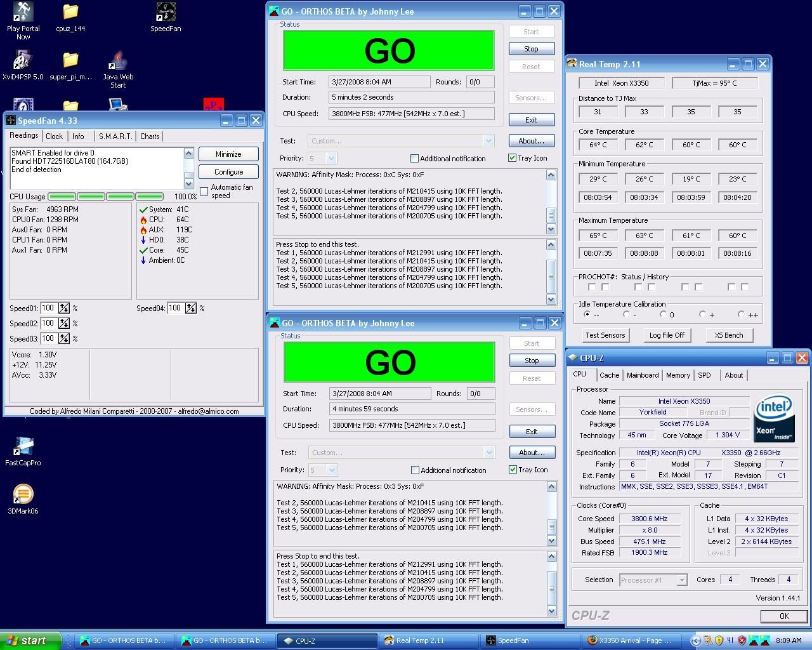Click the red shield security tray icon
Viewport: 812px width, 650px height.
click(x=742, y=640)
